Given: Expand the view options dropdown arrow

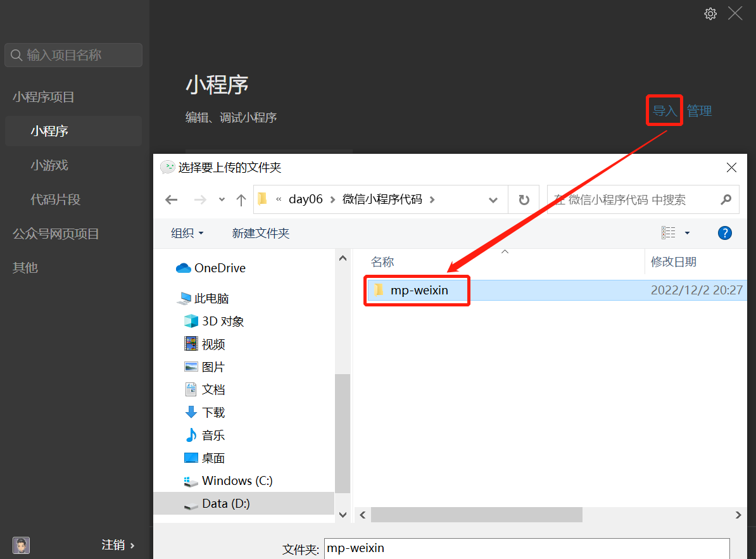Looking at the screenshot, I should (x=688, y=233).
